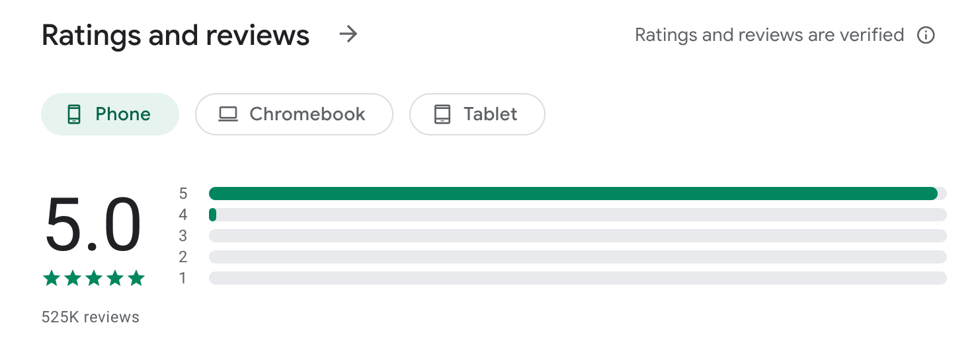Switch to Tablet reviews filter
The height and width of the screenshot is (358, 980).
(x=477, y=114)
